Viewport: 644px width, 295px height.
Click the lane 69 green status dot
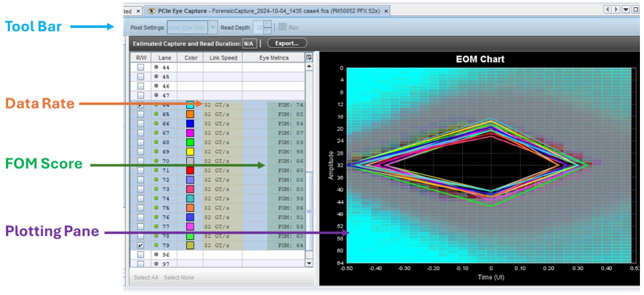point(157,152)
